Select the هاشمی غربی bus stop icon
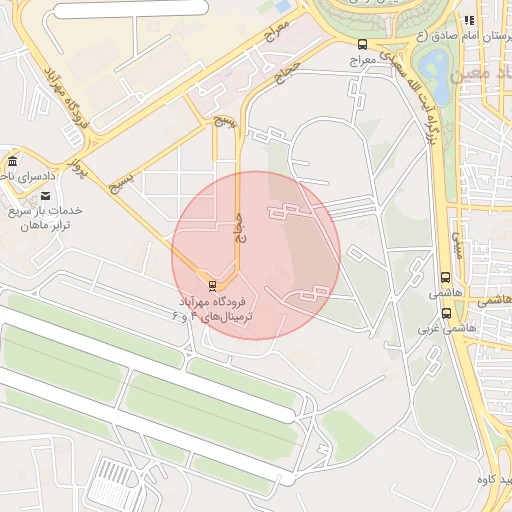512x512 pixels. pyautogui.click(x=446, y=313)
